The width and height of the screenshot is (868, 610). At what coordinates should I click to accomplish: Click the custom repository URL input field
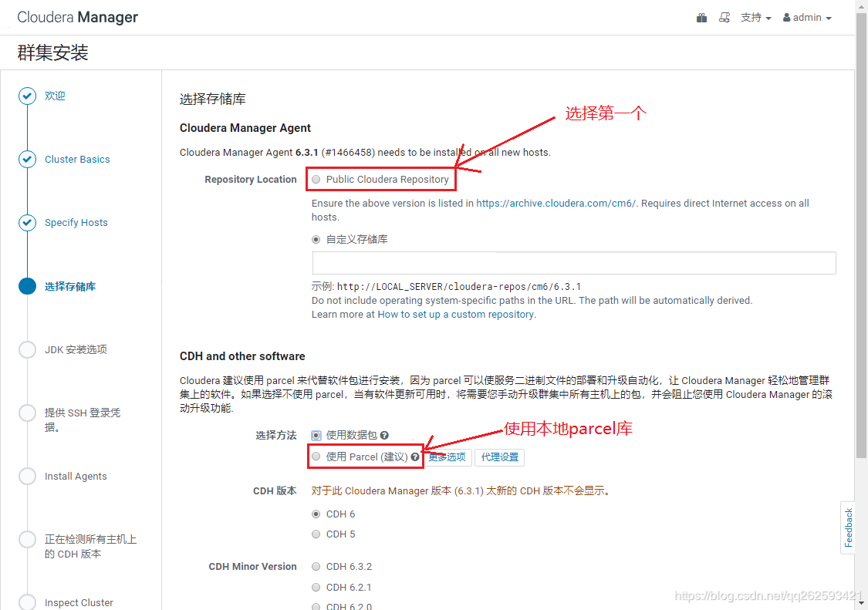click(x=573, y=263)
